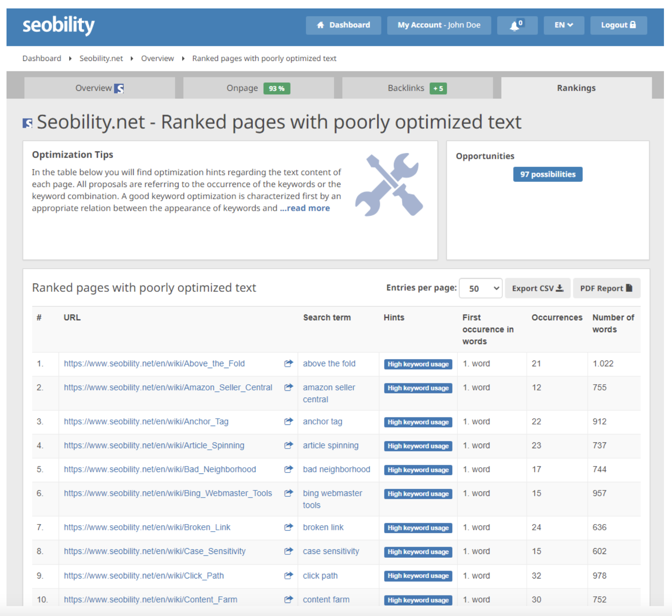
Task: Click the Seobility icon beside page heading
Action: (x=28, y=123)
